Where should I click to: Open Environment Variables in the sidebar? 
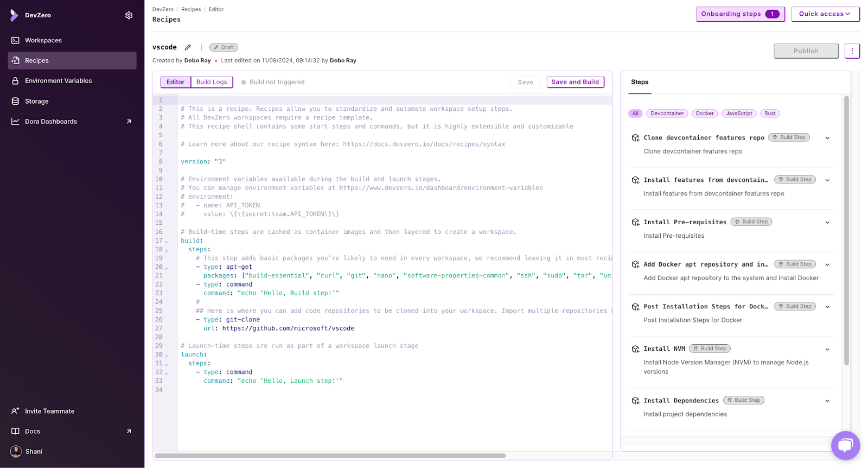click(x=72, y=81)
